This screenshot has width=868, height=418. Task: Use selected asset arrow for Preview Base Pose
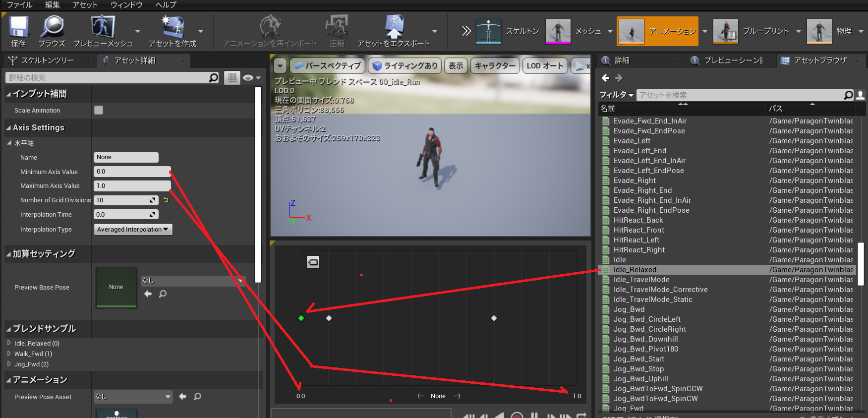pos(148,294)
